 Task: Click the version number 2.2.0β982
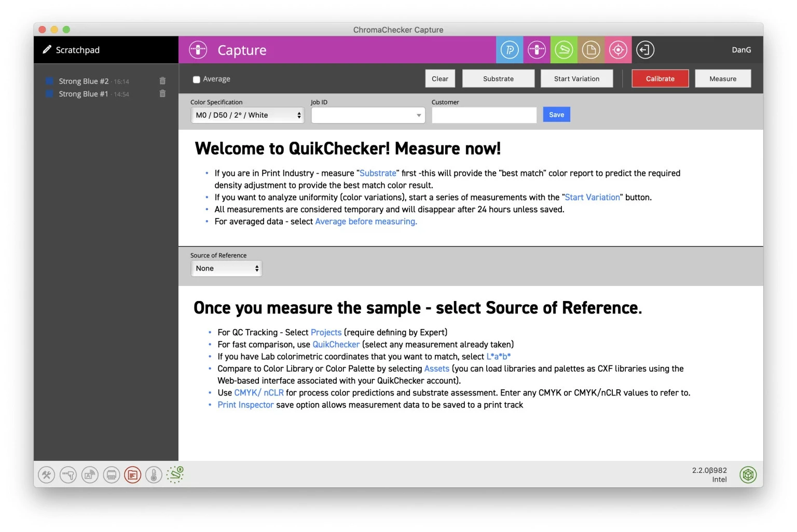coord(709,470)
